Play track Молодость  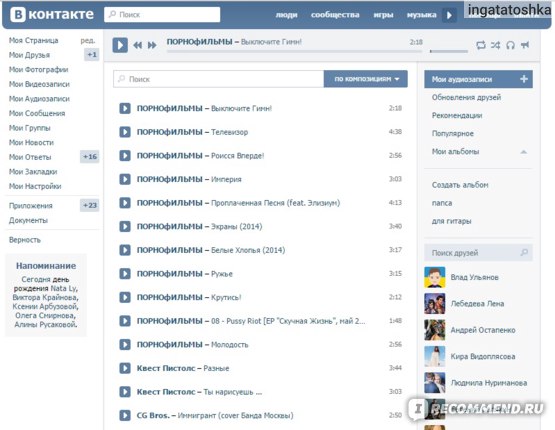pyautogui.click(x=125, y=344)
